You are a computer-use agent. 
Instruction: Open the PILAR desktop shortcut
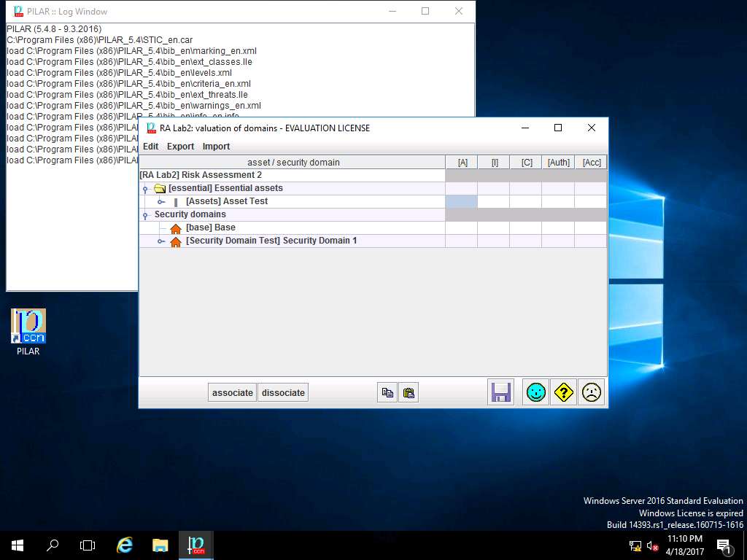coord(28,332)
